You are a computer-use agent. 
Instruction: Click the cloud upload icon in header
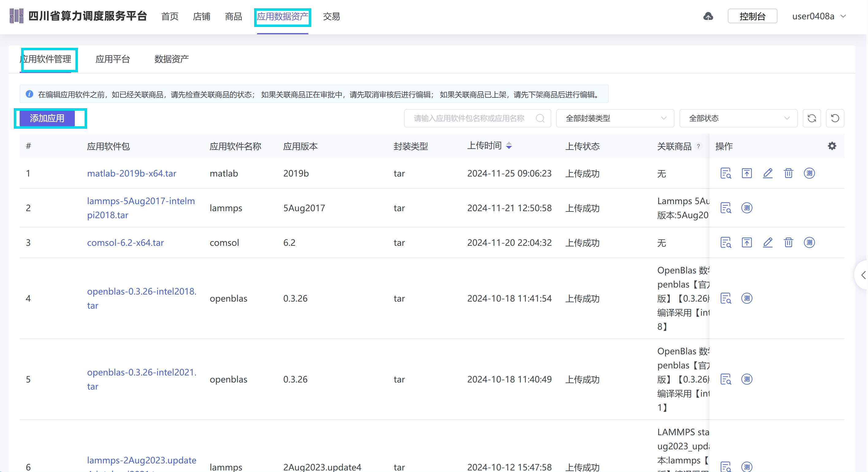pyautogui.click(x=708, y=16)
